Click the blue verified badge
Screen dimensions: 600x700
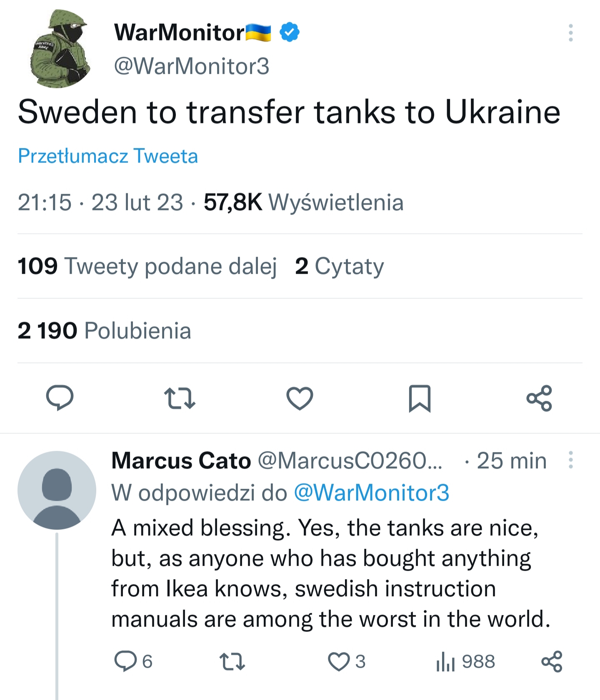(290, 32)
